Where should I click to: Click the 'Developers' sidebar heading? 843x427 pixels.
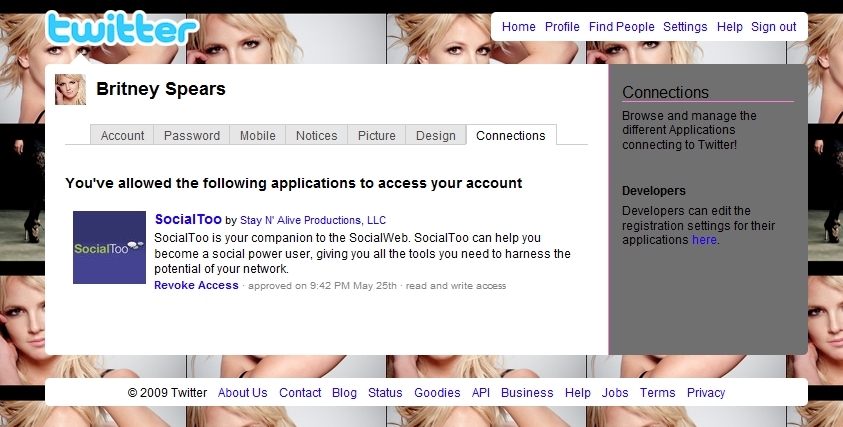[x=654, y=191]
